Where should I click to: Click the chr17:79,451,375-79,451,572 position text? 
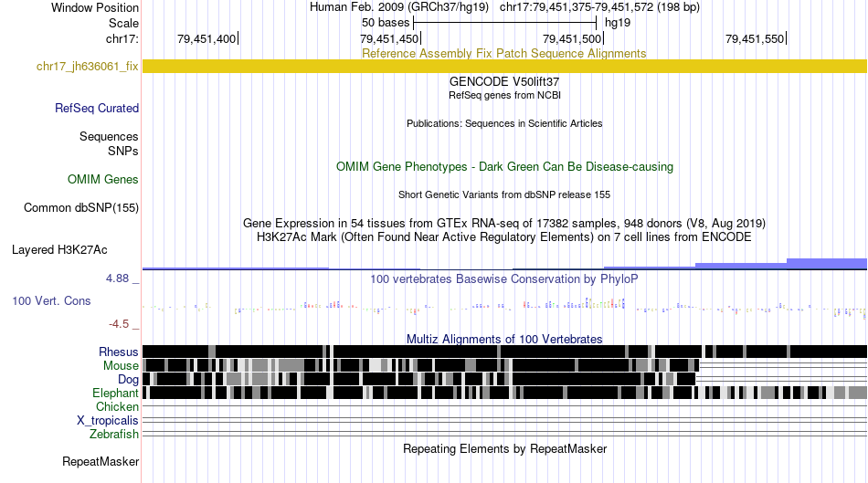[x=599, y=7]
